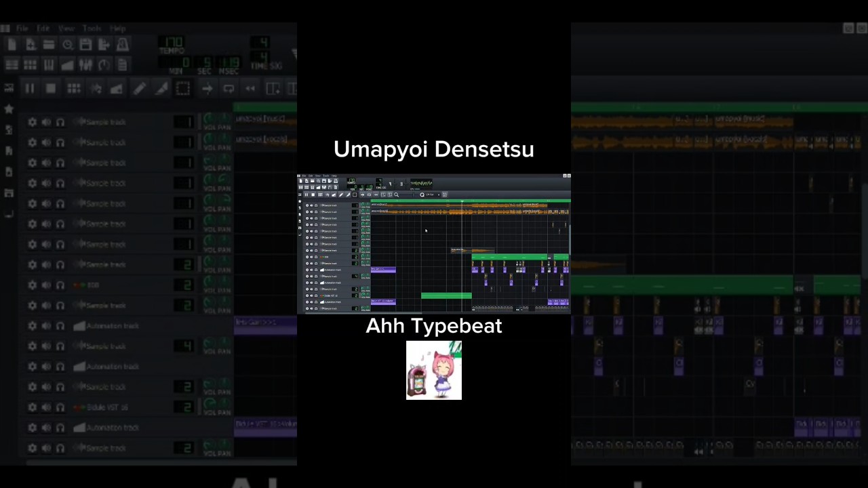Open instrument plugins tab in enlarged left sidebar

pyautogui.click(x=9, y=88)
